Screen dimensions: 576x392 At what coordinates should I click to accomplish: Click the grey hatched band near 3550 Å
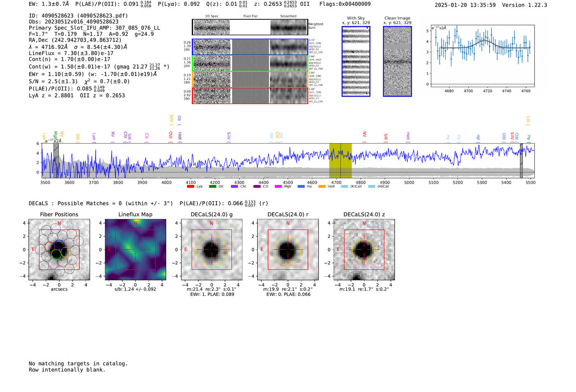56,161
